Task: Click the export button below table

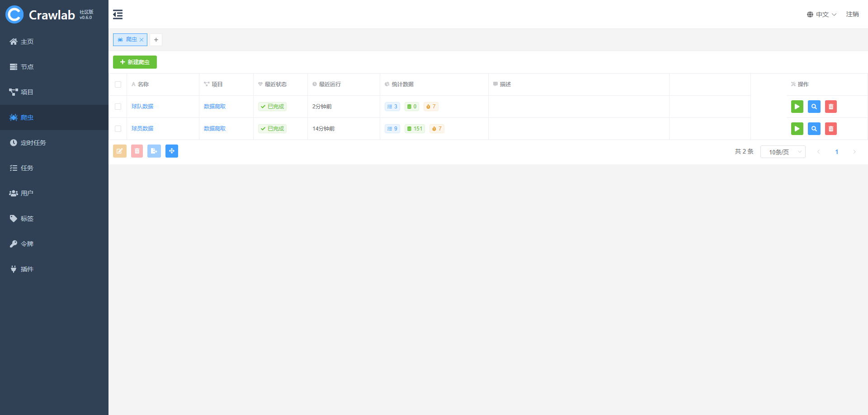Action: pos(154,151)
